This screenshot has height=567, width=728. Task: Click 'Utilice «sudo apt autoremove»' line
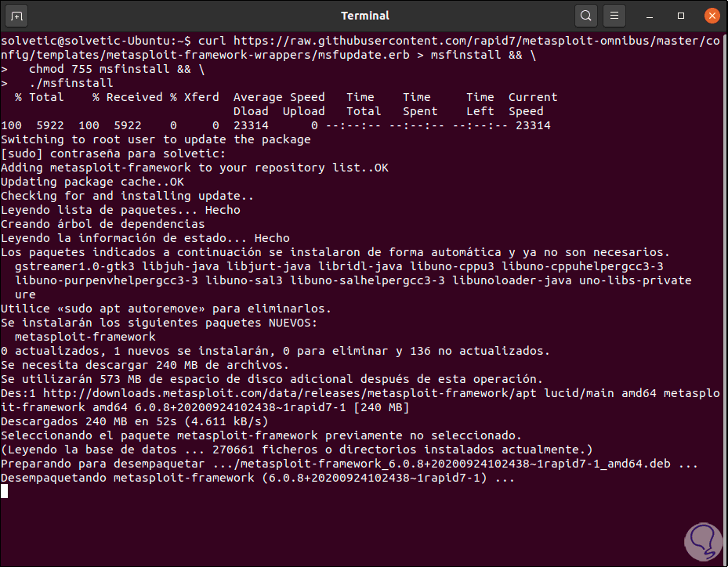[166, 309]
